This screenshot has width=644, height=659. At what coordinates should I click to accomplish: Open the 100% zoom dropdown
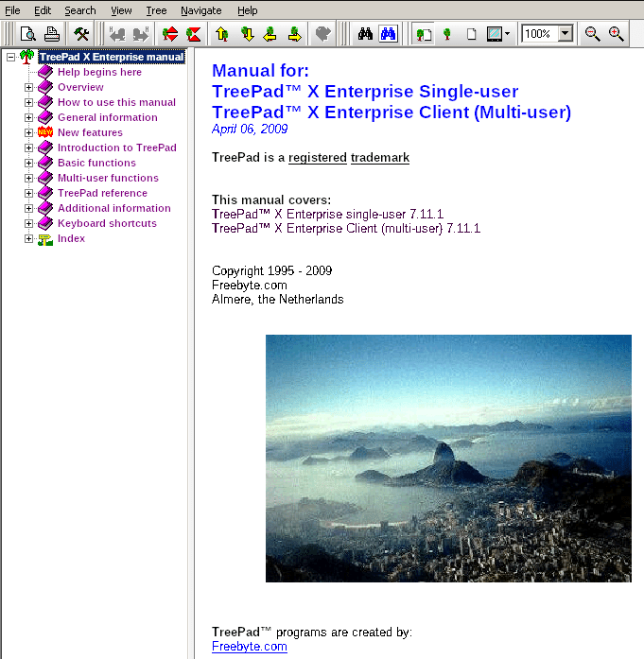[x=566, y=34]
